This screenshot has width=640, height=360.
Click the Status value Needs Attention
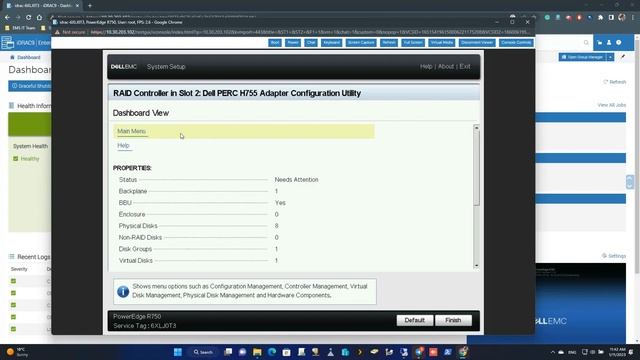[296, 180]
